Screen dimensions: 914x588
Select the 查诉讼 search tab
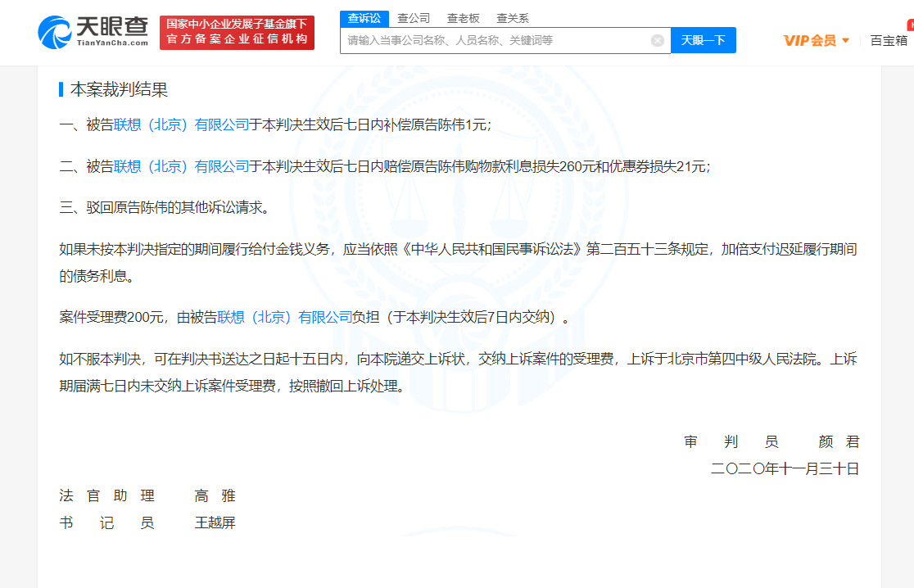(364, 19)
